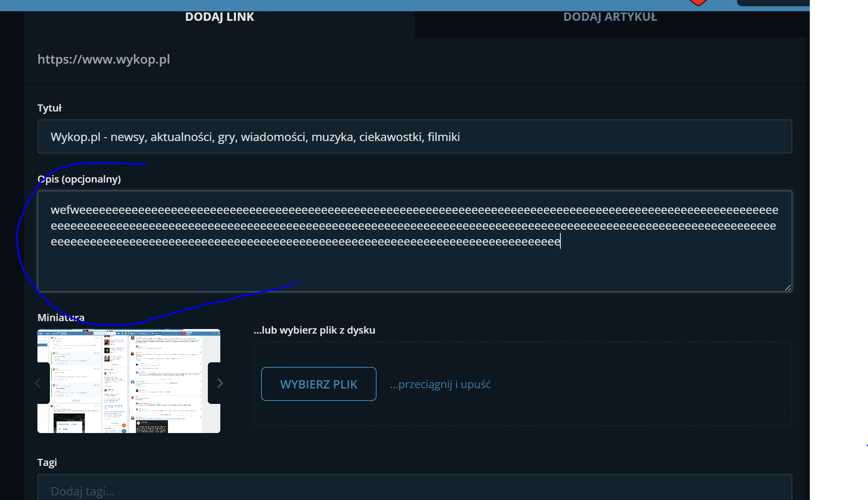Screen dimensions: 868x500
Task: Focus the Dodaj tagi input field
Action: (415, 488)
